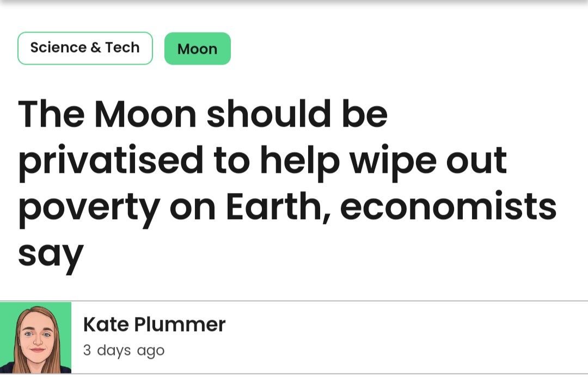Select the green Moon topic tag
Screen dimensions: 588x379
[x=197, y=49]
